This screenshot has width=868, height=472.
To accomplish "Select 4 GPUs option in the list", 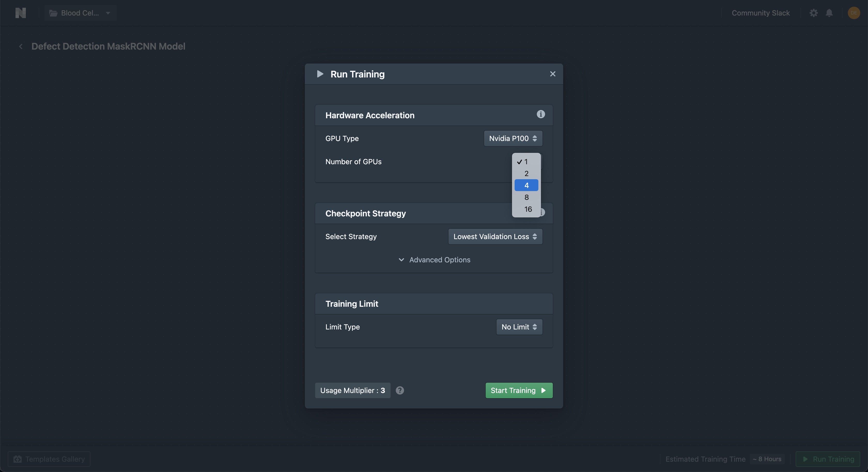I will tap(526, 185).
